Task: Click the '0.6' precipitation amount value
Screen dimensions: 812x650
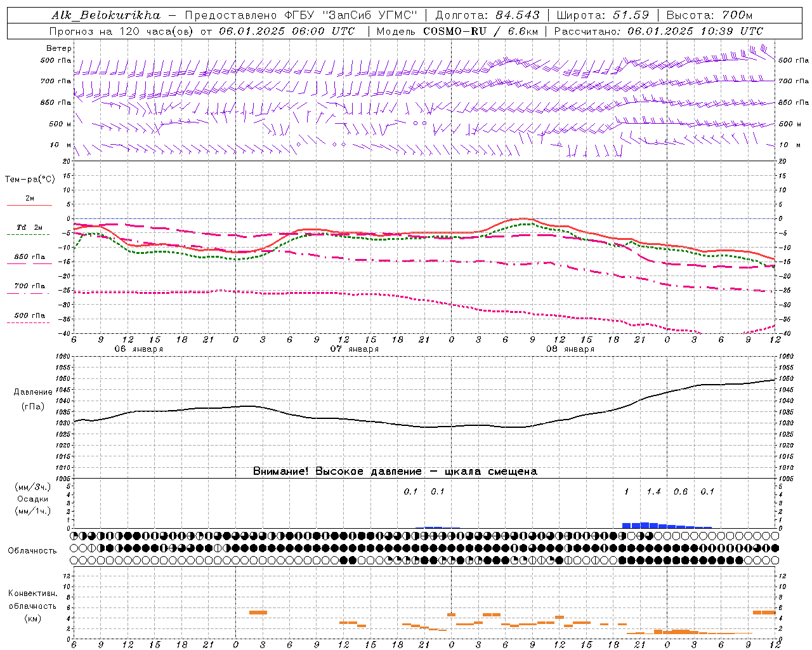Action: click(x=680, y=492)
